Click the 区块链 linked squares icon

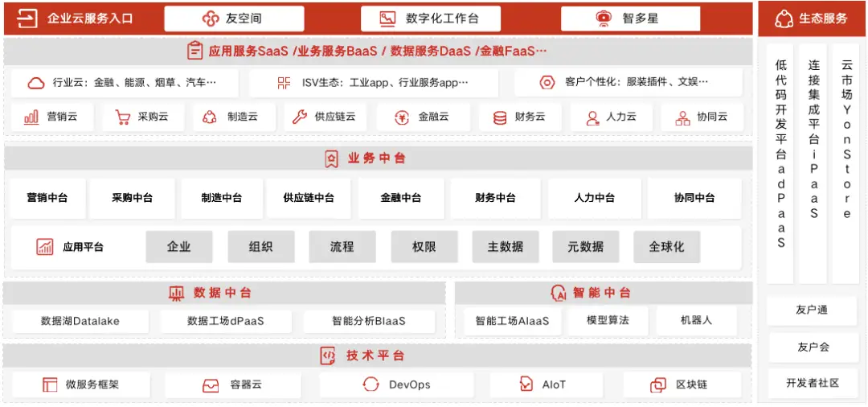(658, 384)
